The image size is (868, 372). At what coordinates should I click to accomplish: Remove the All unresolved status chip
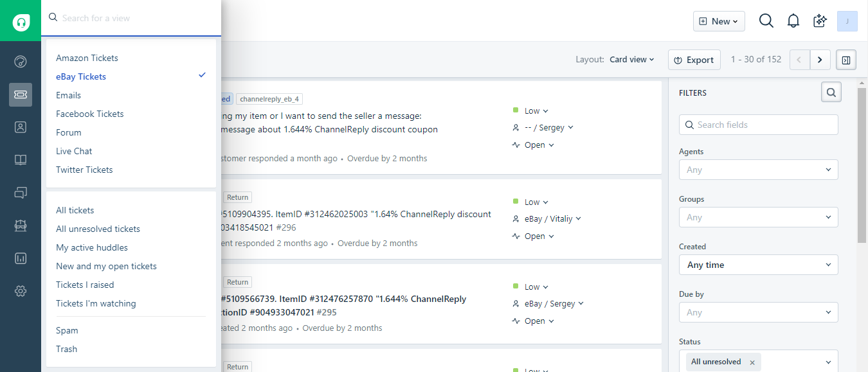[752, 362]
